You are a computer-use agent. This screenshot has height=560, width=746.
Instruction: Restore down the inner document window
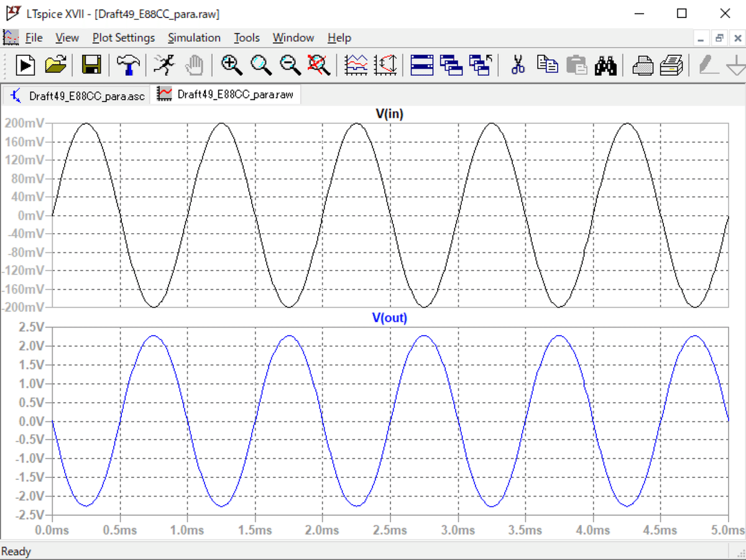tap(719, 38)
